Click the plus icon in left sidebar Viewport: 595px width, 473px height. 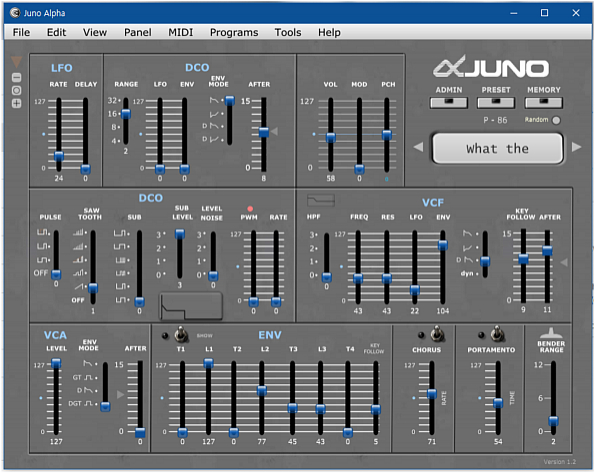click(x=16, y=103)
